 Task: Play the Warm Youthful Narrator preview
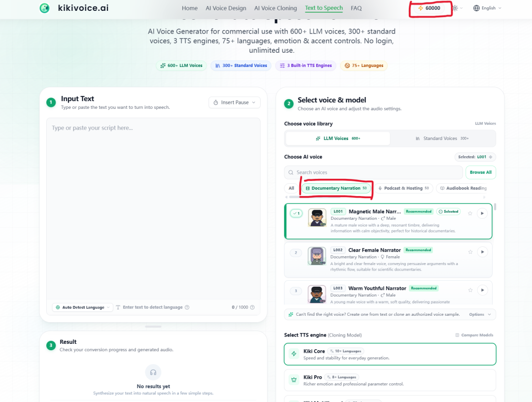click(x=482, y=290)
